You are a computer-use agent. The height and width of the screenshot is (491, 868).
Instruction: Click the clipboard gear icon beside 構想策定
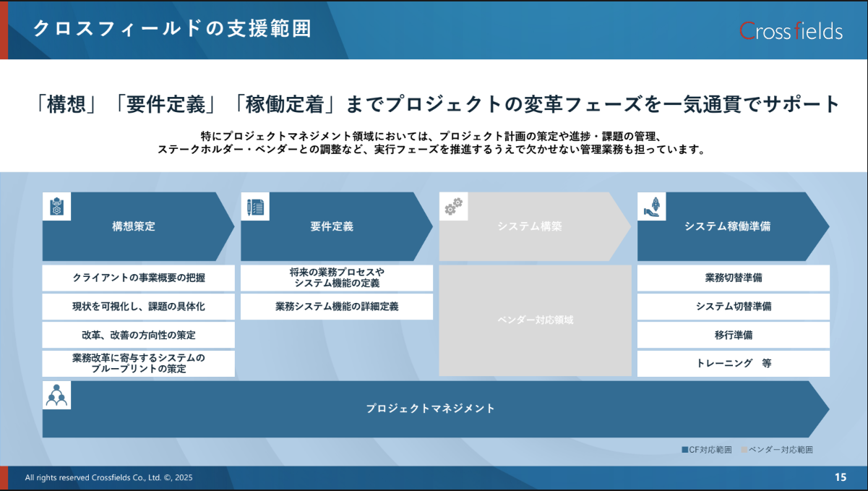coord(56,207)
